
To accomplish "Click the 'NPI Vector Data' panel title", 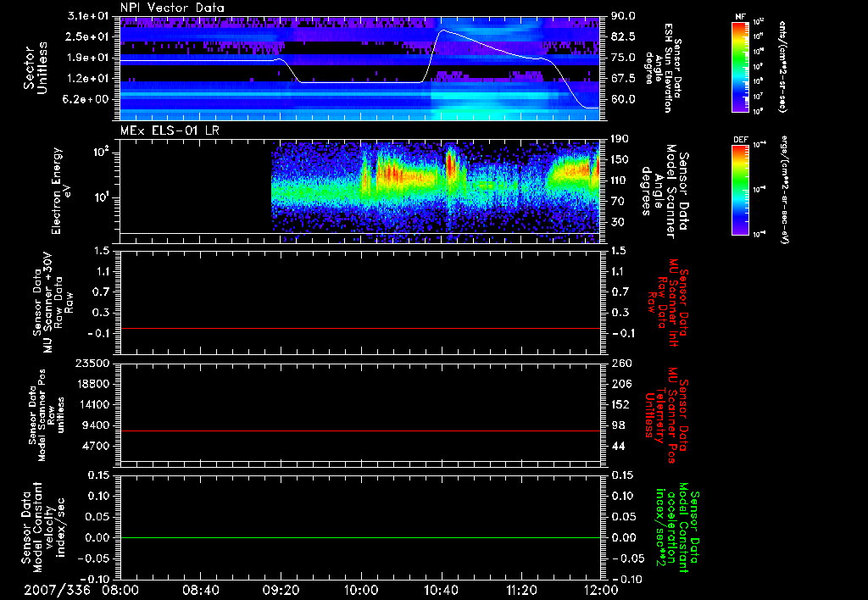I will pos(172,8).
